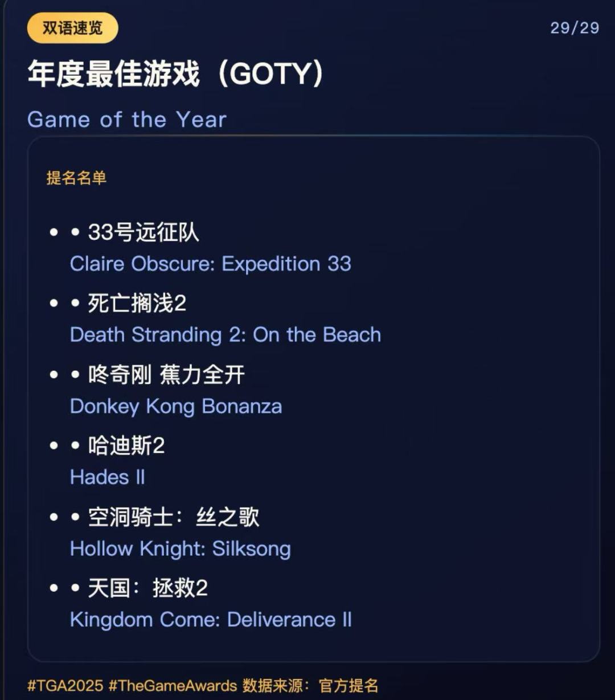Open Kingdom Come: Deliverance II link
The height and width of the screenshot is (700, 615).
pos(211,620)
